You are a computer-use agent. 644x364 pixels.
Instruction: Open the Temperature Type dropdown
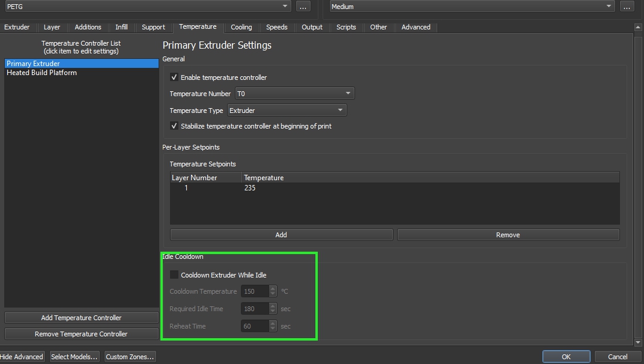click(287, 111)
